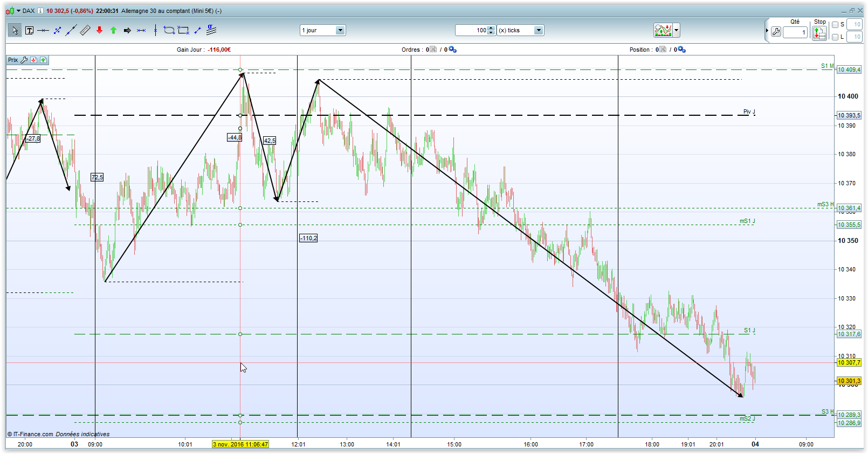Click the Prix panel label
The width and height of the screenshot is (868, 454).
tap(13, 60)
